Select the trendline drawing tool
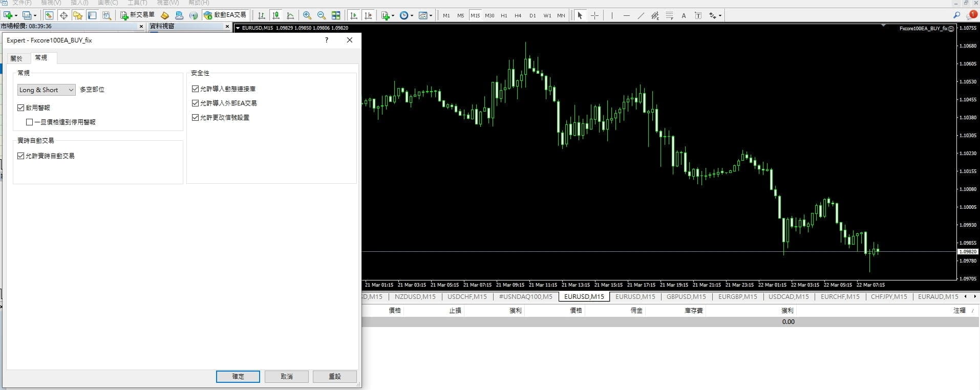The height and width of the screenshot is (390, 980). 641,15
